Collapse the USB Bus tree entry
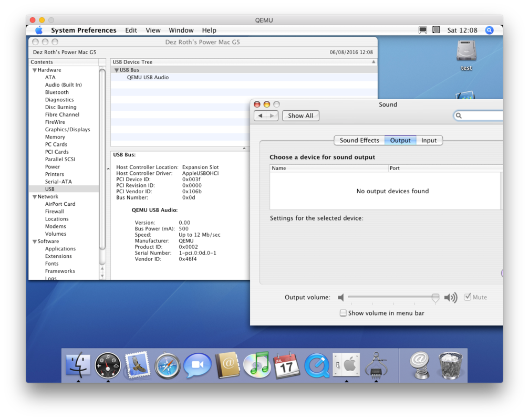 (x=117, y=70)
